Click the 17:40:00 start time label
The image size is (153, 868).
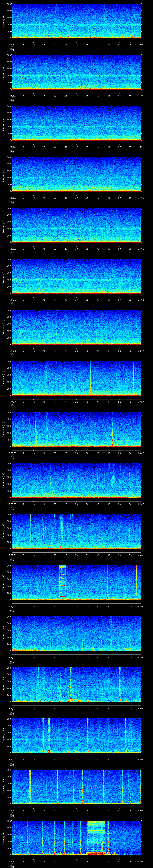tap(12, 606)
